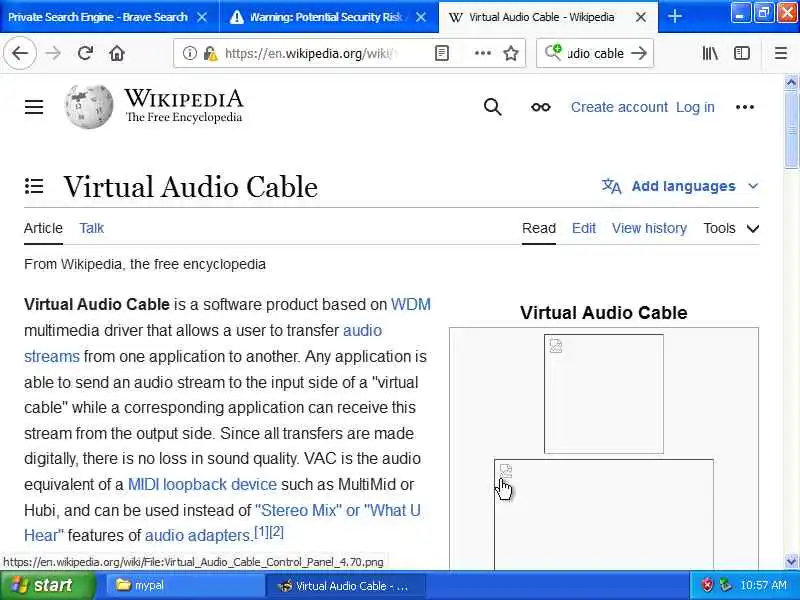
Task: Open the Control Panel 4.70 image placeholder
Action: tap(604, 514)
